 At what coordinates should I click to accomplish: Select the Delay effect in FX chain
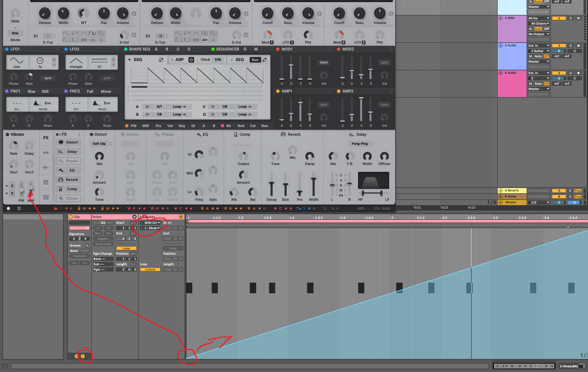coord(69,152)
